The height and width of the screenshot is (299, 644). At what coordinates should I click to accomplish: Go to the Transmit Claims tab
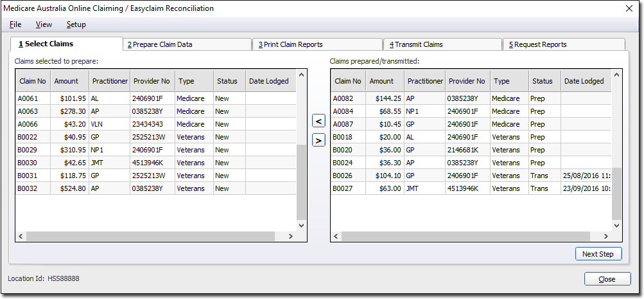(x=442, y=44)
